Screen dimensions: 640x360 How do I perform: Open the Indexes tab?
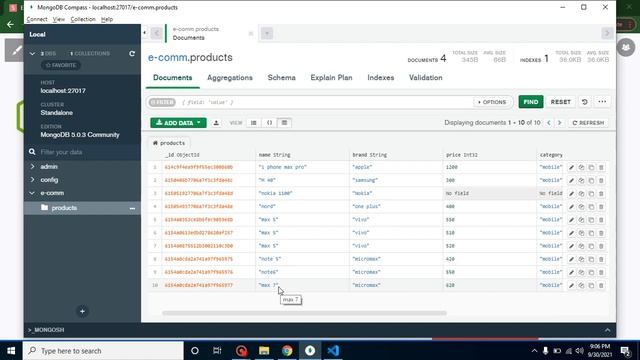pyautogui.click(x=381, y=78)
